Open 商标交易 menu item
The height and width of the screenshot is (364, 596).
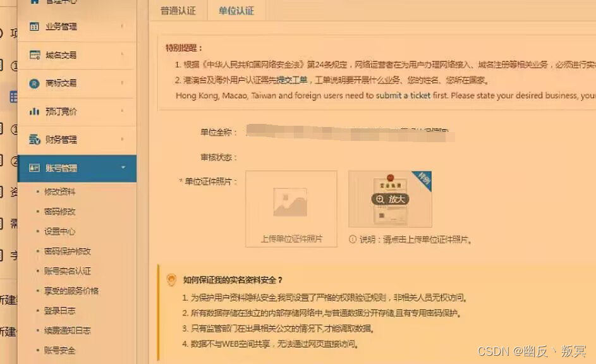(77, 83)
